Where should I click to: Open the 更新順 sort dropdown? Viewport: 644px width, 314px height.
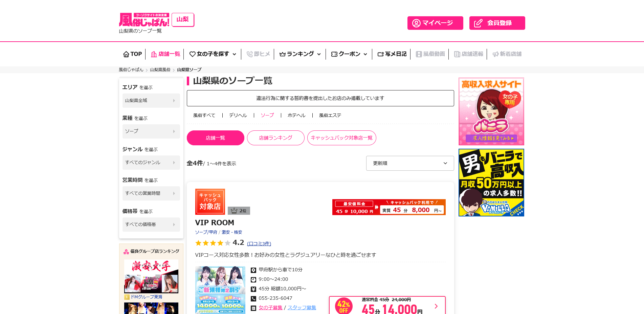(410, 163)
